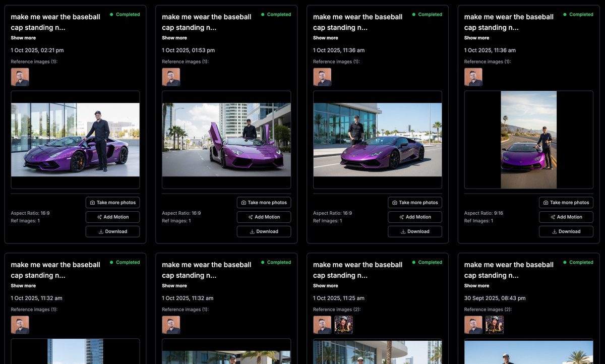Click Add Motion on the 11:36 am 16:9 card
The height and width of the screenshot is (364, 605).
coord(415,217)
